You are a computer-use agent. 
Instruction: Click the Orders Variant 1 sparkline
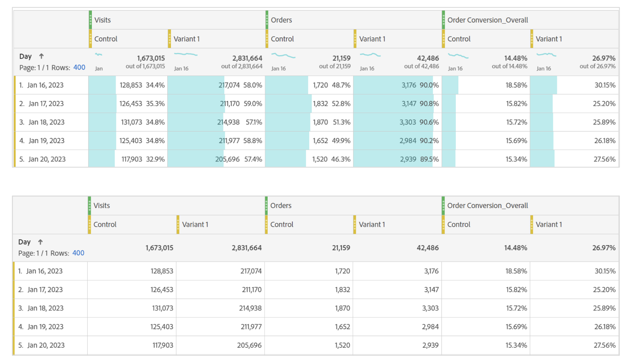click(x=370, y=55)
